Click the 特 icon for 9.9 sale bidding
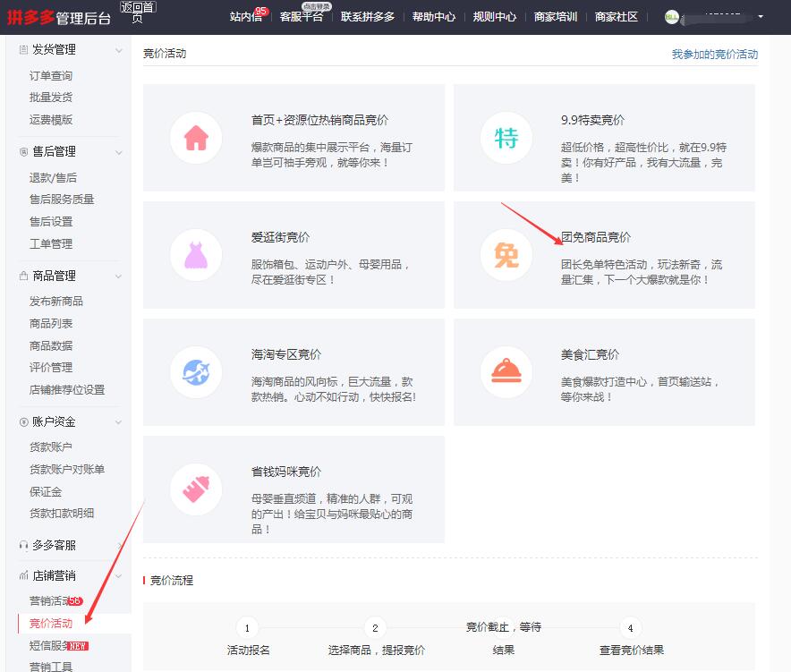Viewport: 791px width, 672px height. (x=506, y=138)
